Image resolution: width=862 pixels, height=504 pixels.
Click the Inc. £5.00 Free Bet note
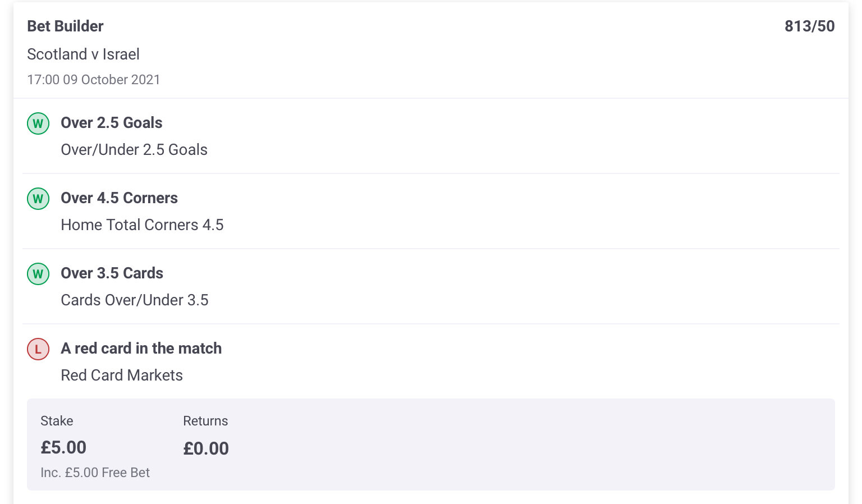(95, 473)
